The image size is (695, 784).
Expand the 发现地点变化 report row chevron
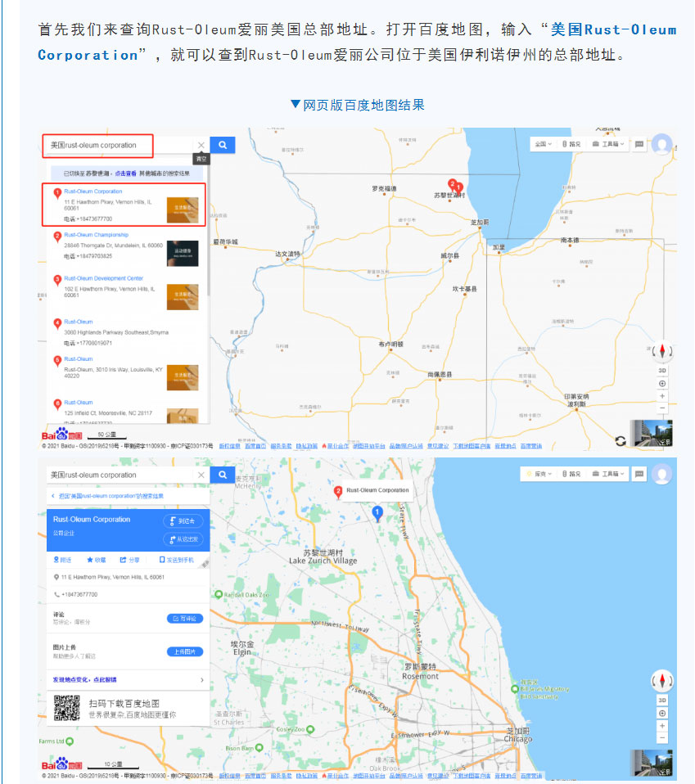201,680
